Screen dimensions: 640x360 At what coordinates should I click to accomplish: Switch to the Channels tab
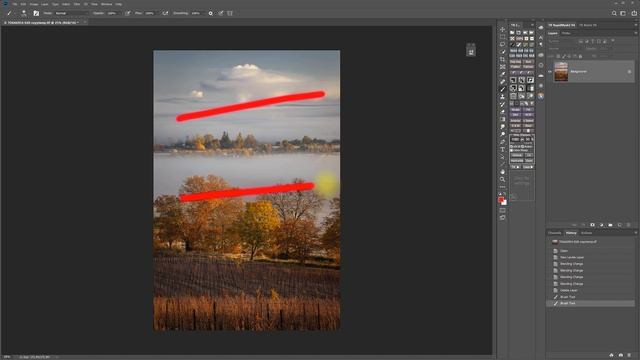tap(555, 233)
